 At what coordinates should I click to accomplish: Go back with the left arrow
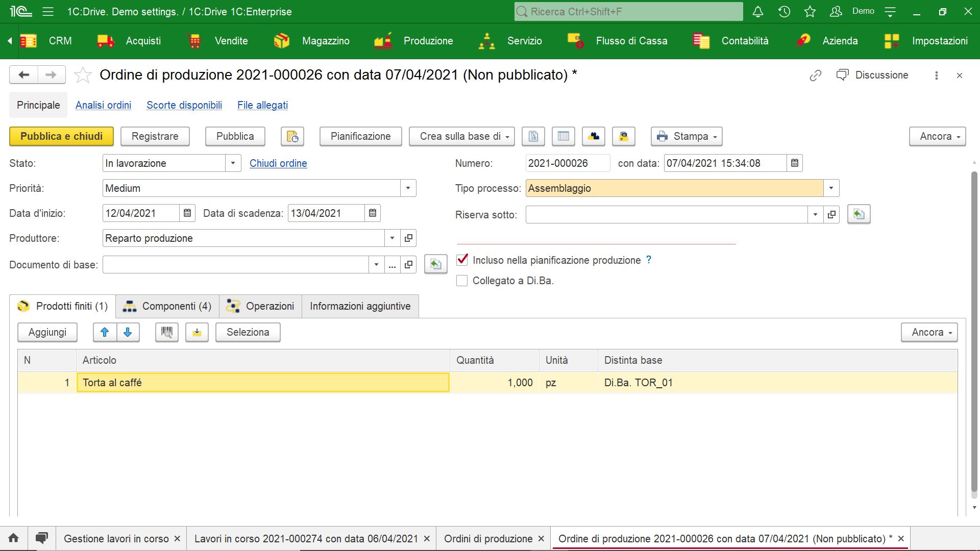click(x=23, y=75)
